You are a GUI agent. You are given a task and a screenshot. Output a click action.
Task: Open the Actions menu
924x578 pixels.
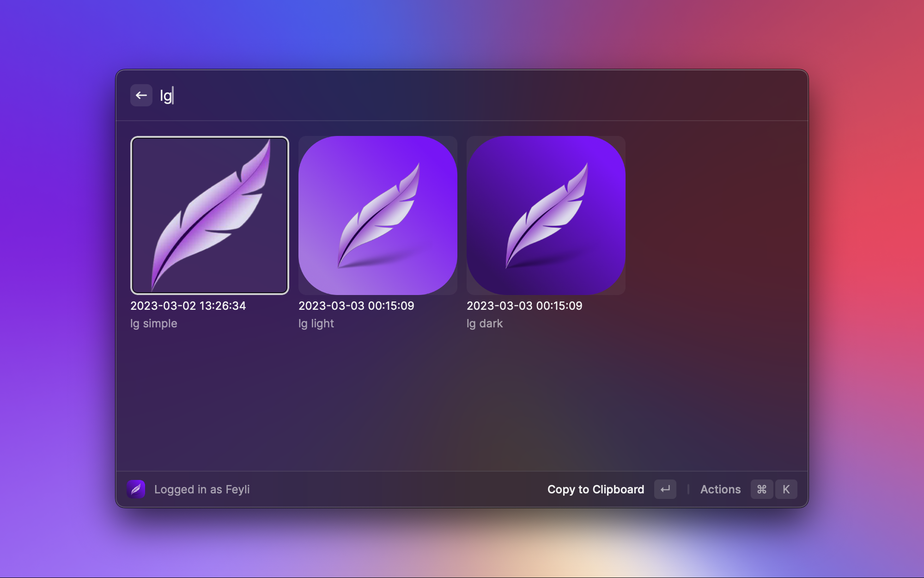[x=720, y=489]
